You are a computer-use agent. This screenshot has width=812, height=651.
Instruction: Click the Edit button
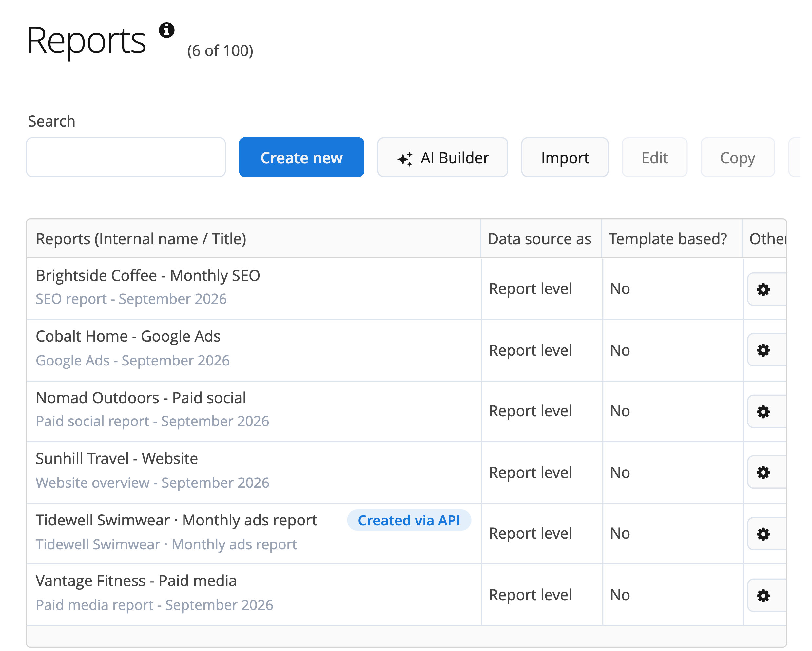point(655,157)
